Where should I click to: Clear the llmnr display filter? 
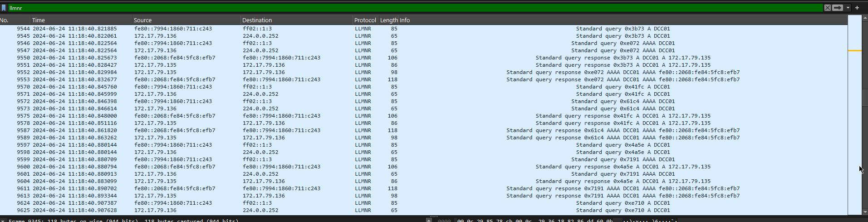[828, 8]
